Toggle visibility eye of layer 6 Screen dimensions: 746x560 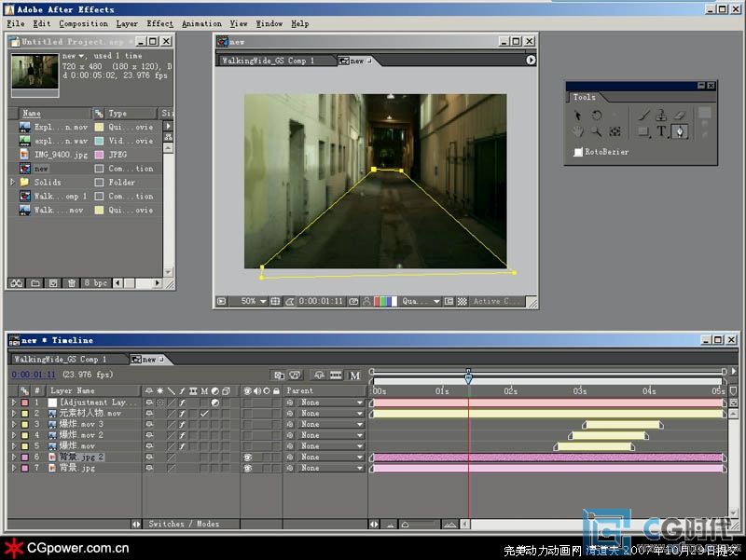(x=247, y=458)
